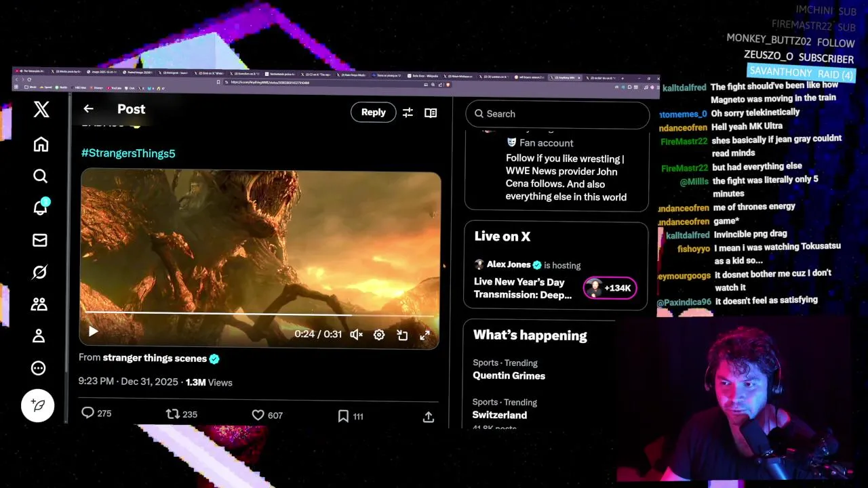Open Alex Jones host name
This screenshot has height=488, width=868.
coord(509,264)
